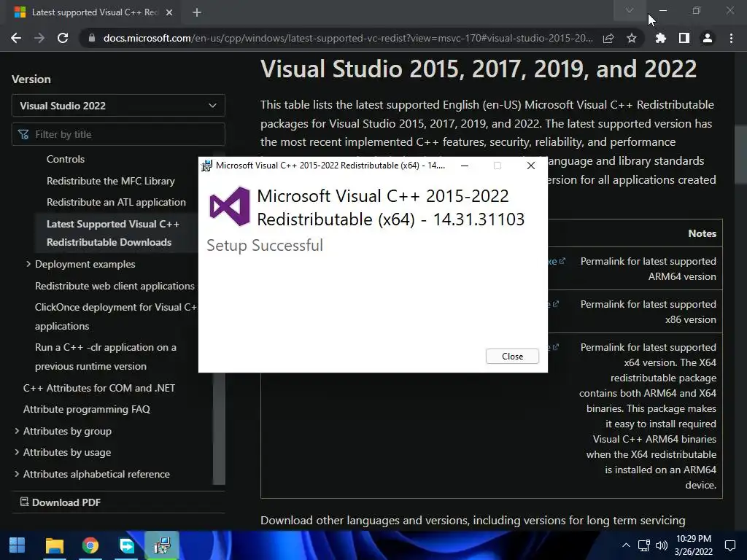Viewport: 747px width, 560px height.
Task: Minimize the Redistributable setup dialog
Action: pos(465,166)
